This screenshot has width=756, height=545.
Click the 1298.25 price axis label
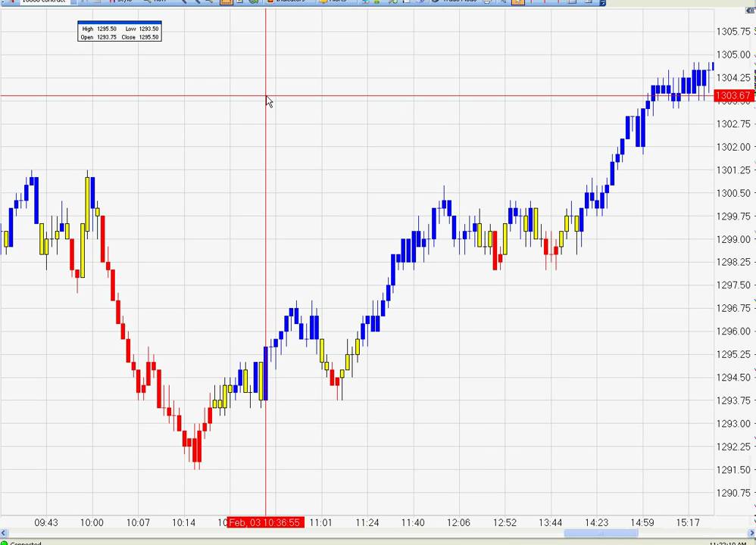pyautogui.click(x=733, y=262)
